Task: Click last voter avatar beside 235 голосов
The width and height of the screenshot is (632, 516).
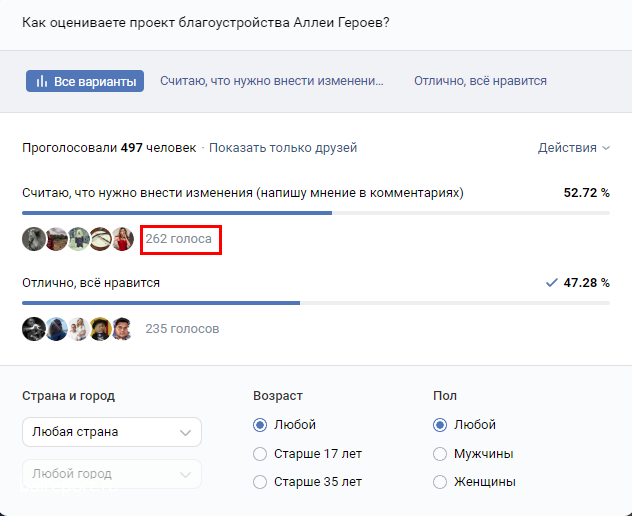Action: click(x=122, y=329)
